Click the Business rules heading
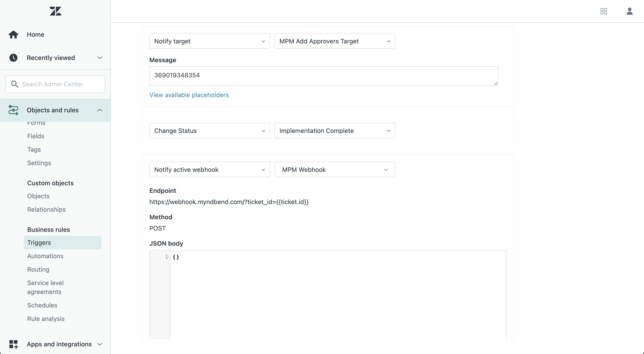 tap(49, 230)
